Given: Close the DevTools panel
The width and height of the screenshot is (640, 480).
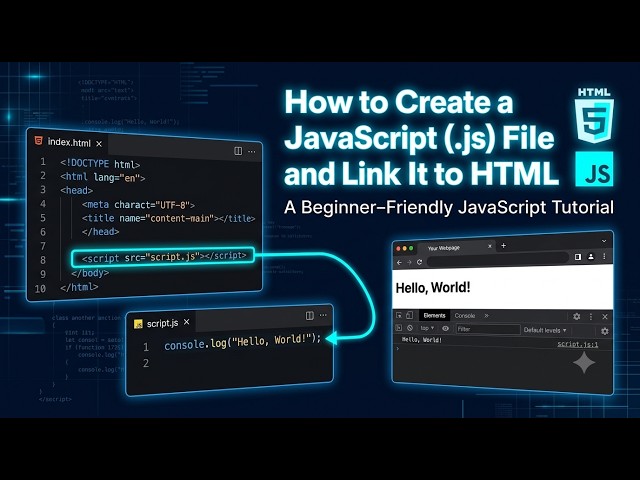Looking at the screenshot, I should tap(605, 317).
